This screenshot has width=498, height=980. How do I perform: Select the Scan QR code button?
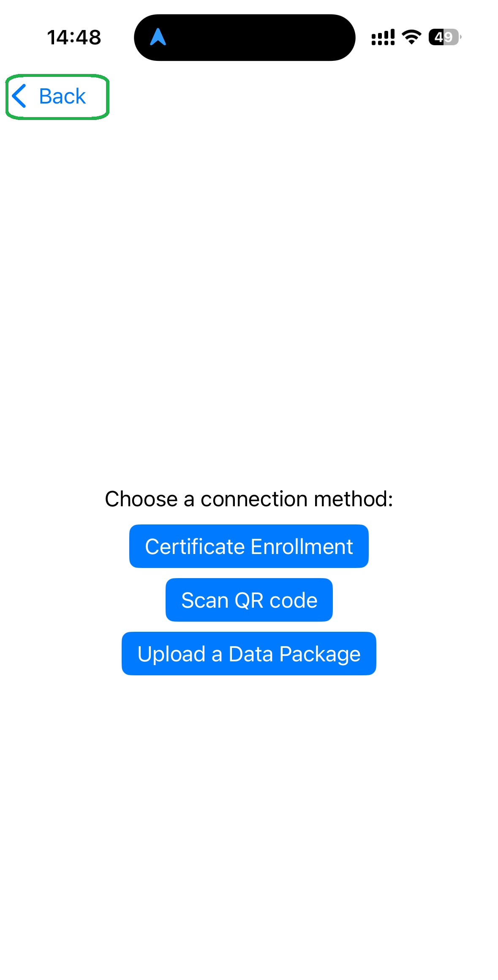coord(249,600)
